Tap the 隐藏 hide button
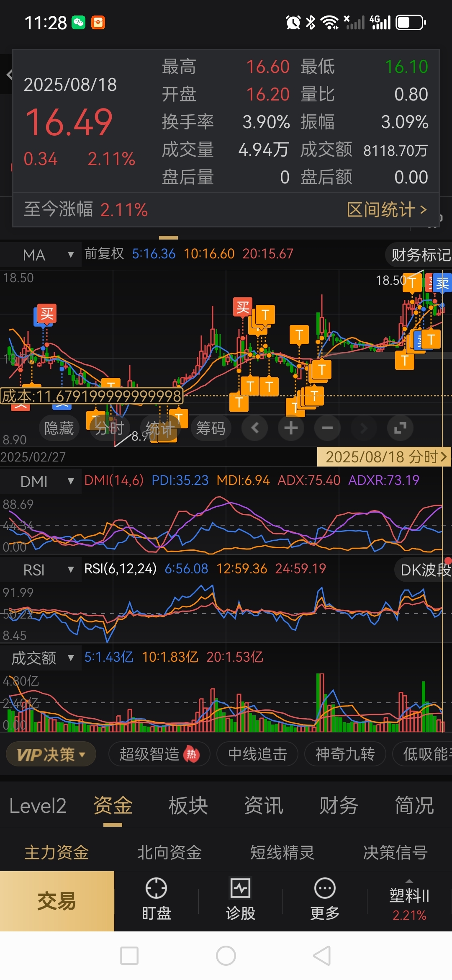Image resolution: width=452 pixels, height=980 pixels. [59, 428]
